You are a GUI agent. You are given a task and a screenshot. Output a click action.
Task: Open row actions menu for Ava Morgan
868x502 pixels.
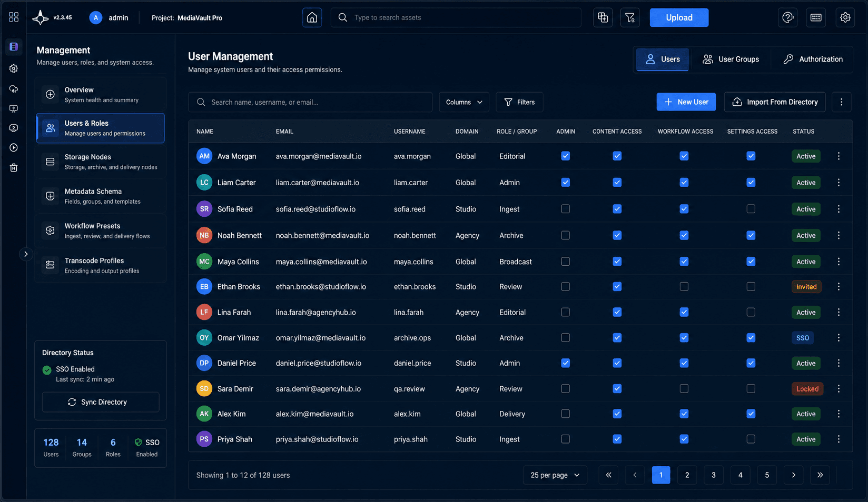pos(839,156)
